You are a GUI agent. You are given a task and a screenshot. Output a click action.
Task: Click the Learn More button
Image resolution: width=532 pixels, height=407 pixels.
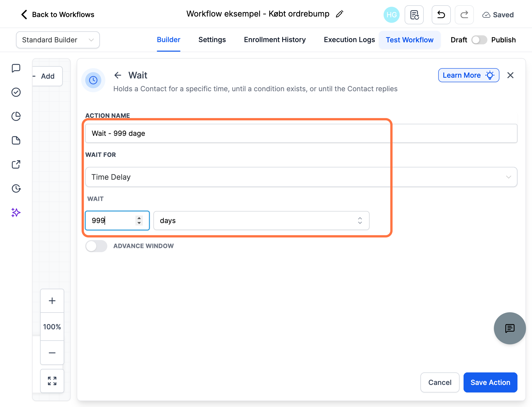click(x=469, y=75)
